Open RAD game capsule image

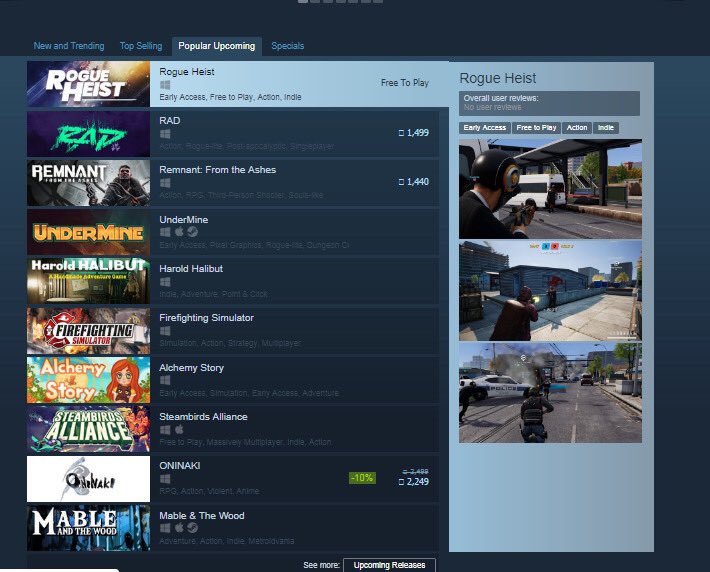click(88, 134)
